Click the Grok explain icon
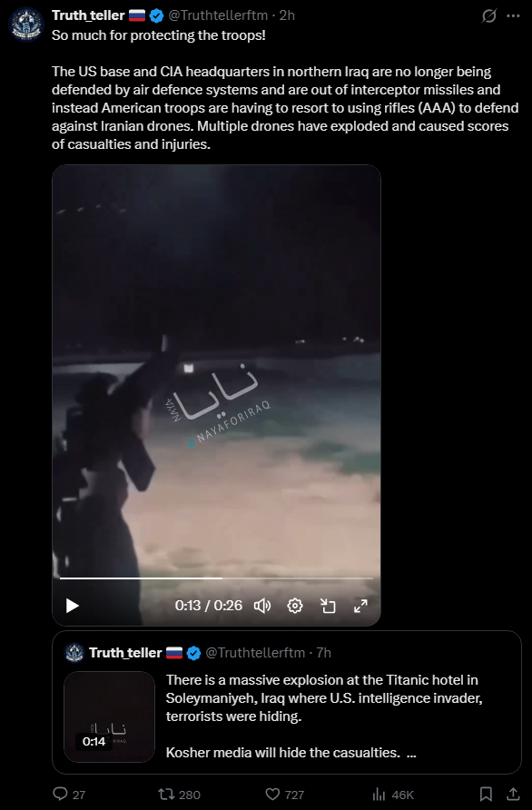Viewport: 532px width, 810px height. click(x=488, y=16)
